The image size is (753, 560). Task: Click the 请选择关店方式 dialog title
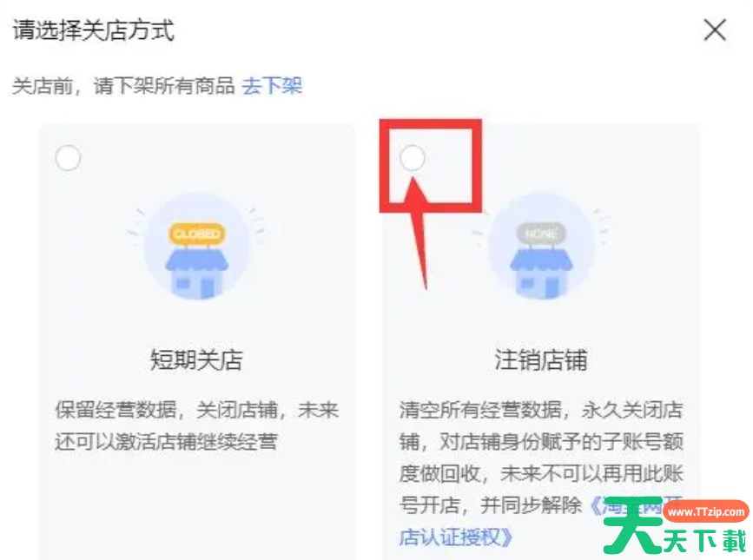(x=93, y=30)
